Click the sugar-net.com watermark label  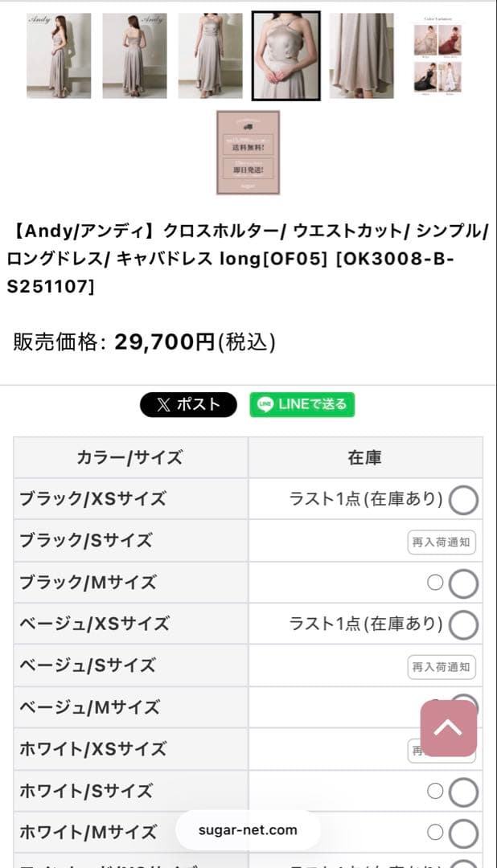point(247,829)
